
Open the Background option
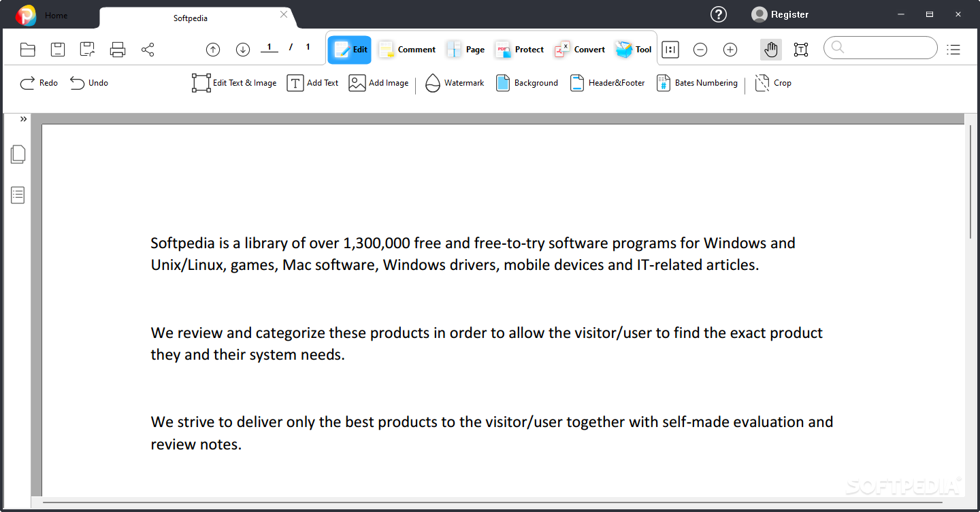coord(527,83)
